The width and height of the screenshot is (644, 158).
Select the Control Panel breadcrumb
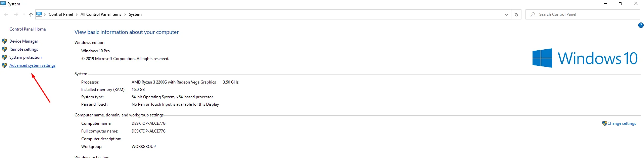click(x=61, y=14)
